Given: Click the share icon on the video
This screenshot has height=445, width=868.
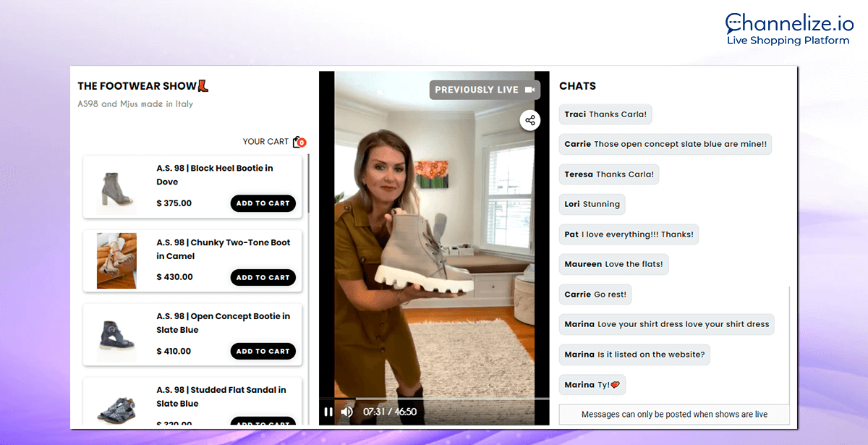Looking at the screenshot, I should [x=530, y=120].
